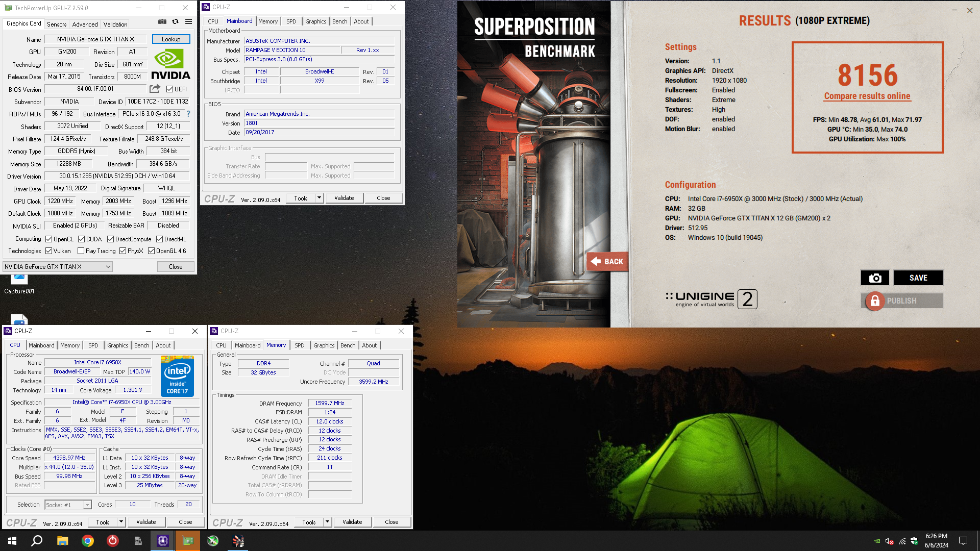Click the Back arrow icon in Superposition

pyautogui.click(x=596, y=261)
